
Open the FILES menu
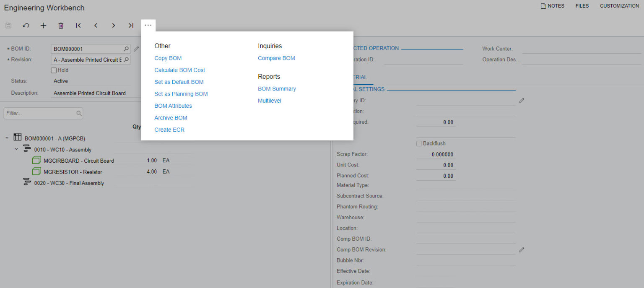tap(582, 6)
